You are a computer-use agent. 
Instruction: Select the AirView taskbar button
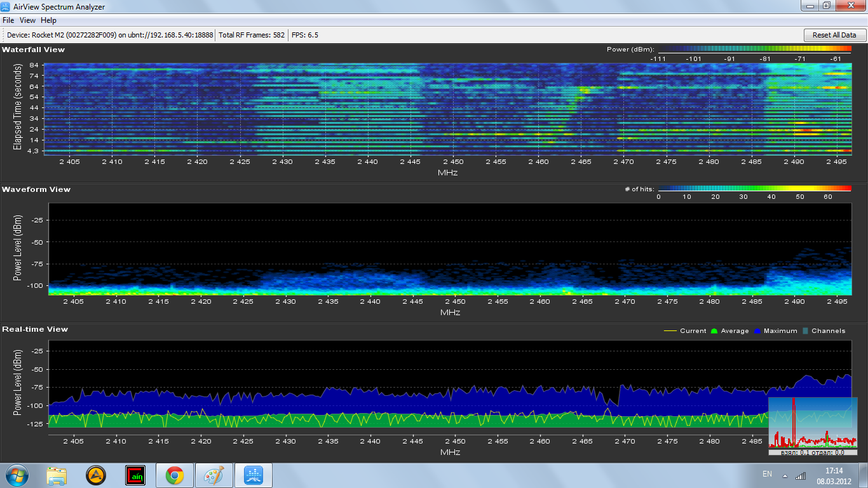tap(254, 475)
